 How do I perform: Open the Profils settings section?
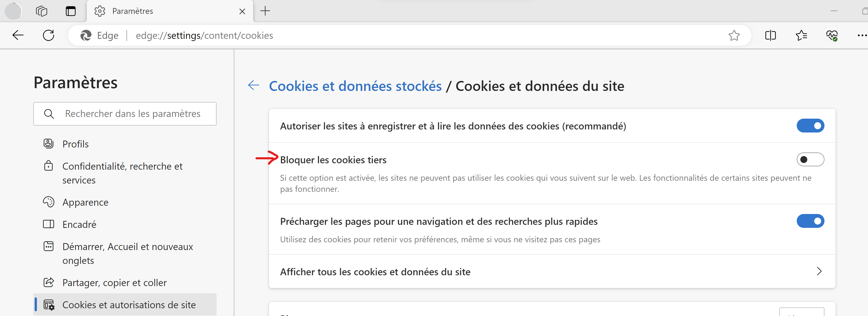(75, 144)
